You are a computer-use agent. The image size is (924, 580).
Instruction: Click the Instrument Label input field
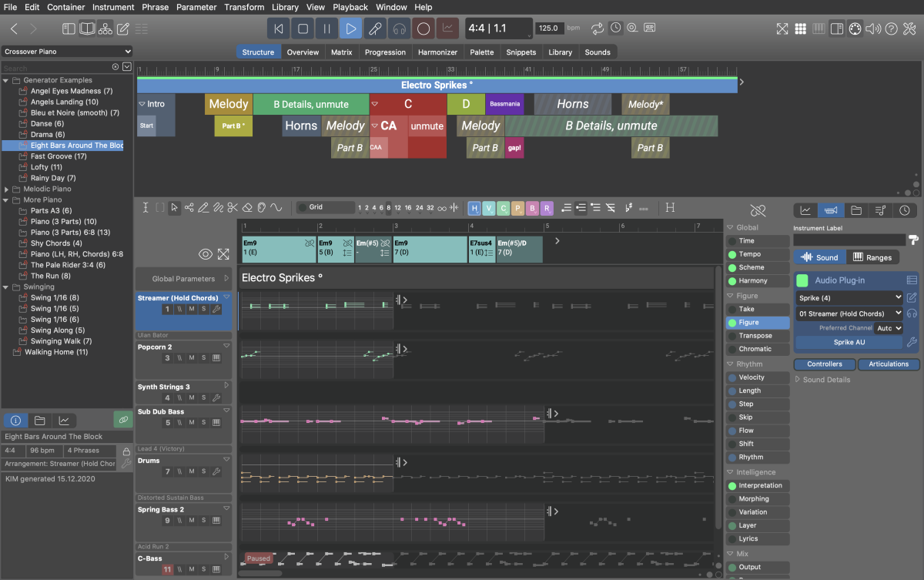[849, 240]
